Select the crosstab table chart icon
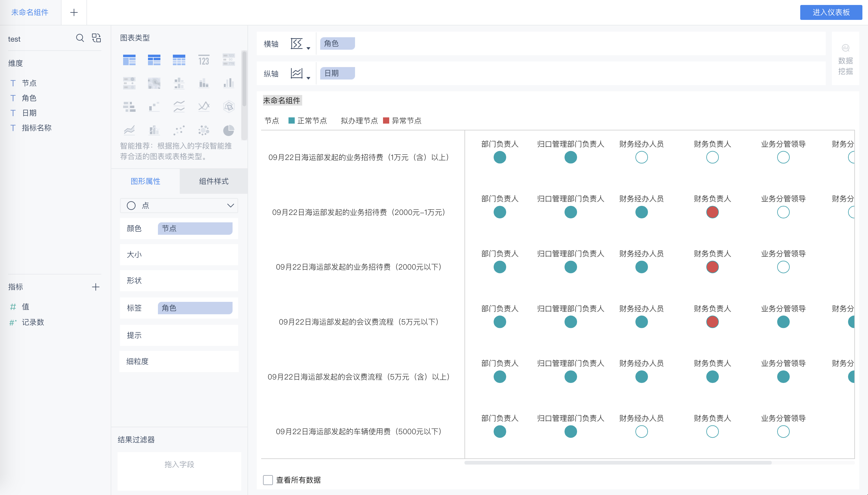The image size is (868, 495). point(154,60)
